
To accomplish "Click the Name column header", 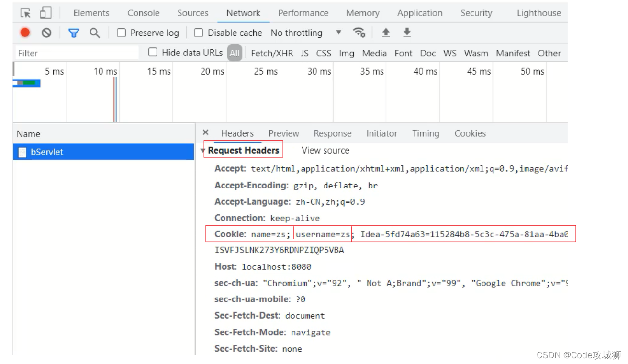I will click(x=103, y=134).
